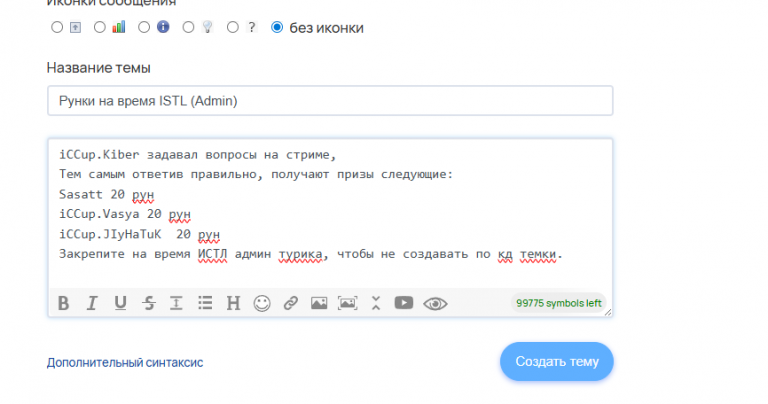Insert an image using the picture icon
768x404 pixels.
pos(319,303)
